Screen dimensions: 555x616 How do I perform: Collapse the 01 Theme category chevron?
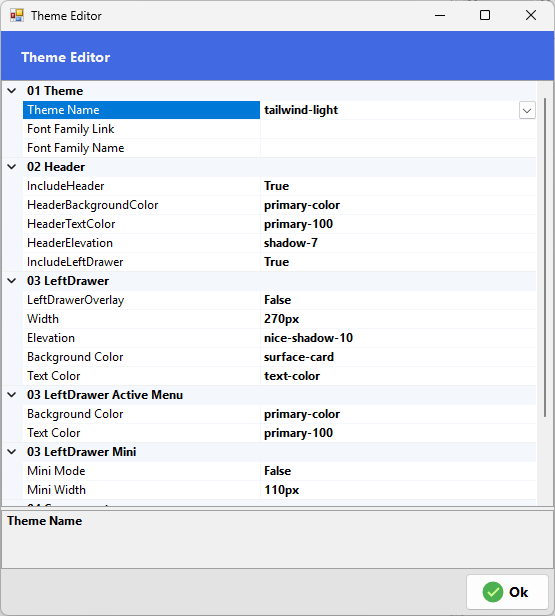(x=12, y=91)
